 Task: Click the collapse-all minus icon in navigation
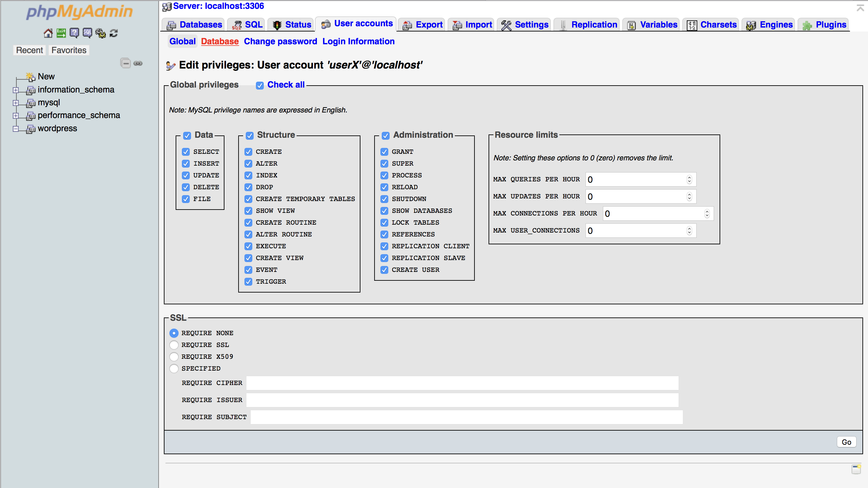125,63
